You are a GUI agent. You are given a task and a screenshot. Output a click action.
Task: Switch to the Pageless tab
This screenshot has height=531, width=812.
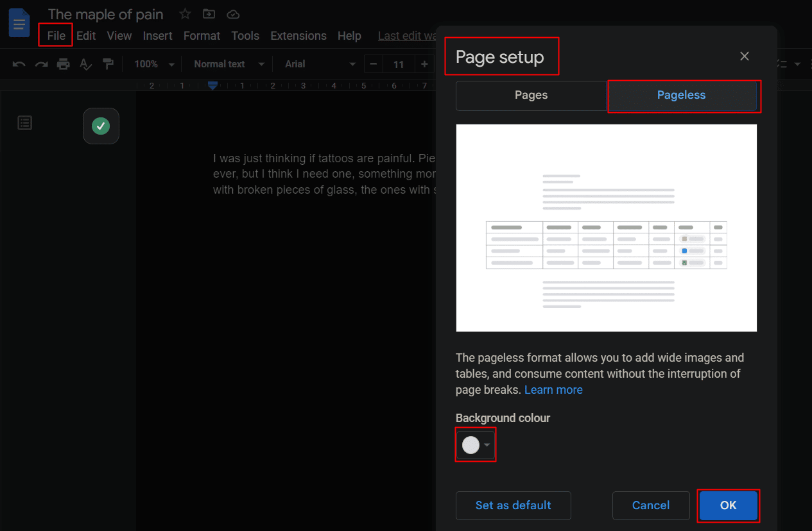click(x=682, y=95)
